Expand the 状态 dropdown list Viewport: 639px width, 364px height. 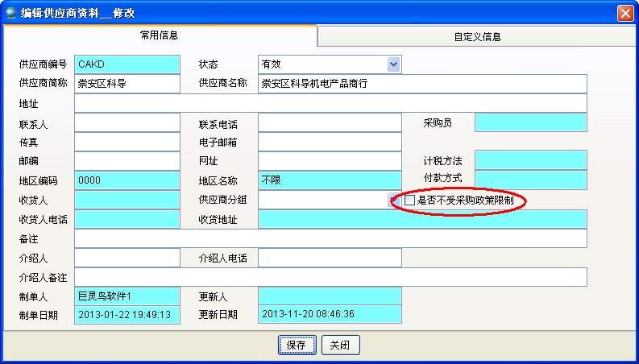tap(393, 64)
